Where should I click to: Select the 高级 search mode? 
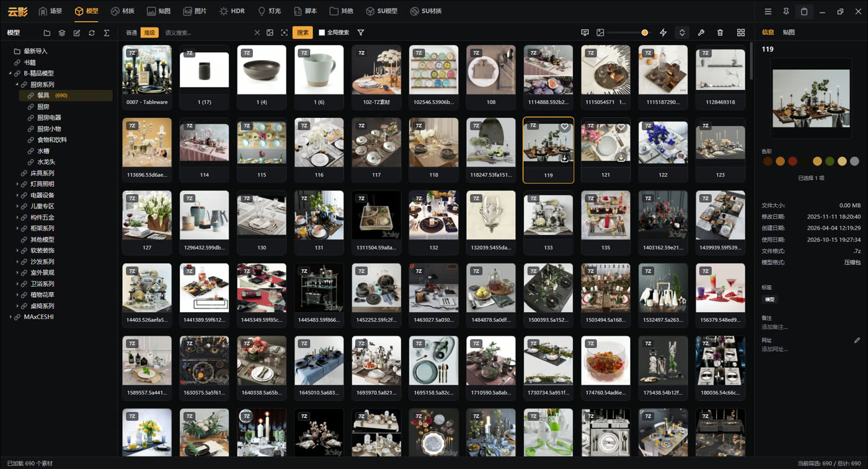[149, 33]
